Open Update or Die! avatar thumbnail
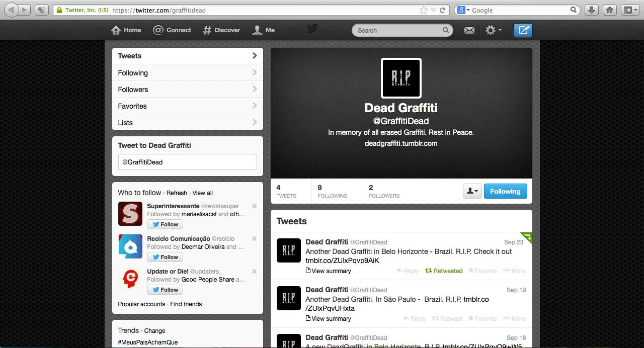The image size is (644, 348). [130, 279]
